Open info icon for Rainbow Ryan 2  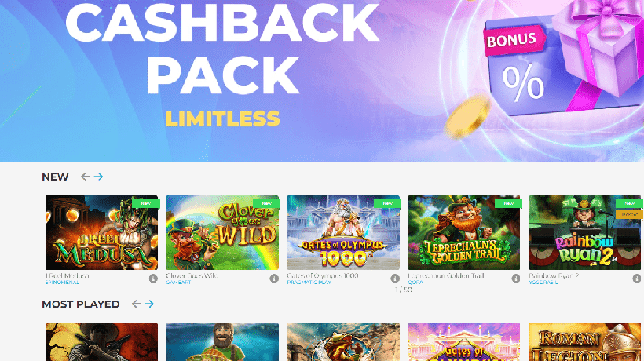click(x=636, y=279)
